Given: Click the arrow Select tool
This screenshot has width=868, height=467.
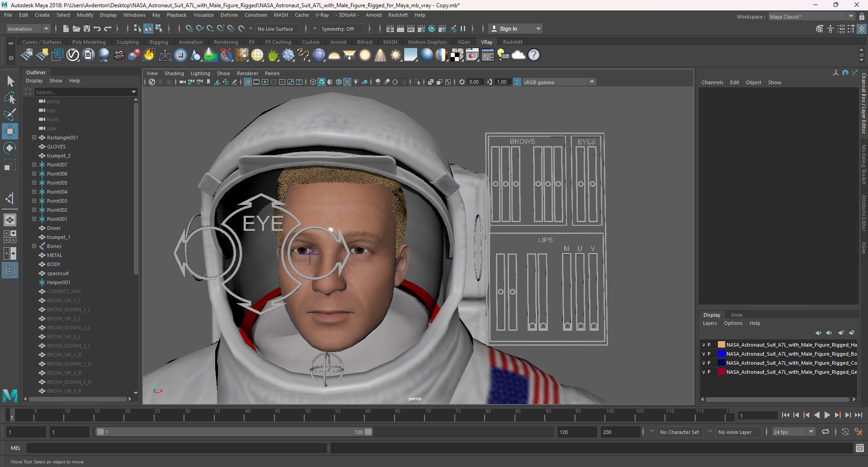Looking at the screenshot, I should coord(10,81).
